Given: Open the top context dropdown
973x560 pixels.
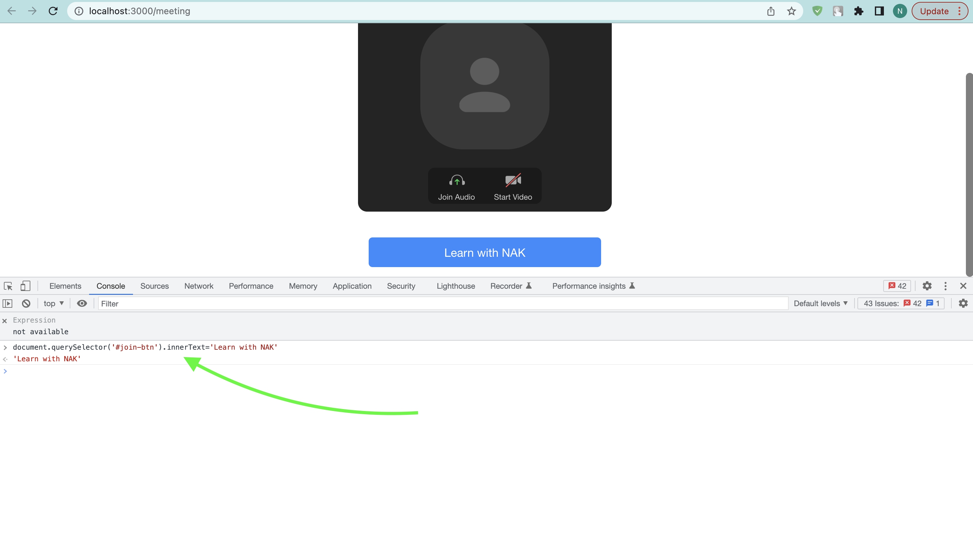Looking at the screenshot, I should (x=54, y=304).
